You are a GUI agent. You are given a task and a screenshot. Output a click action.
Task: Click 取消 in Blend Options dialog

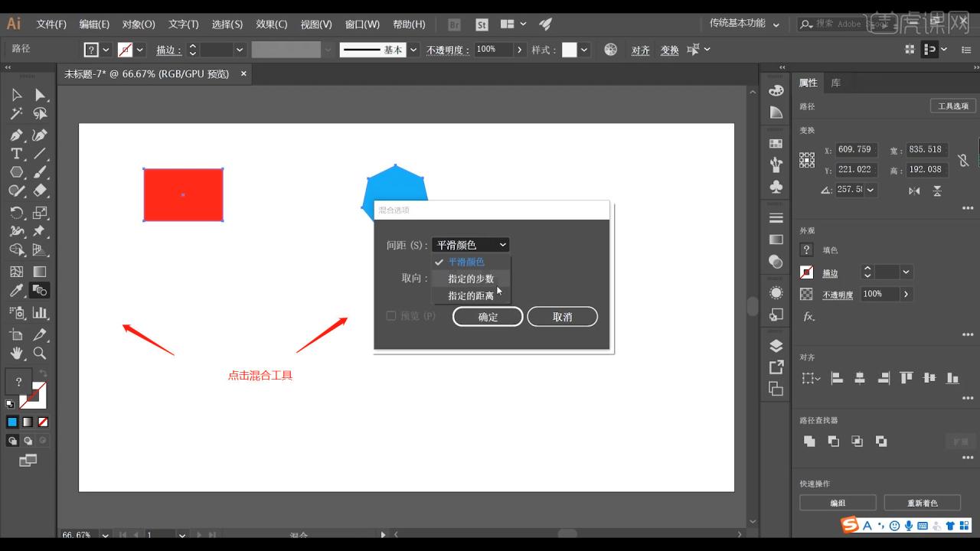point(563,317)
